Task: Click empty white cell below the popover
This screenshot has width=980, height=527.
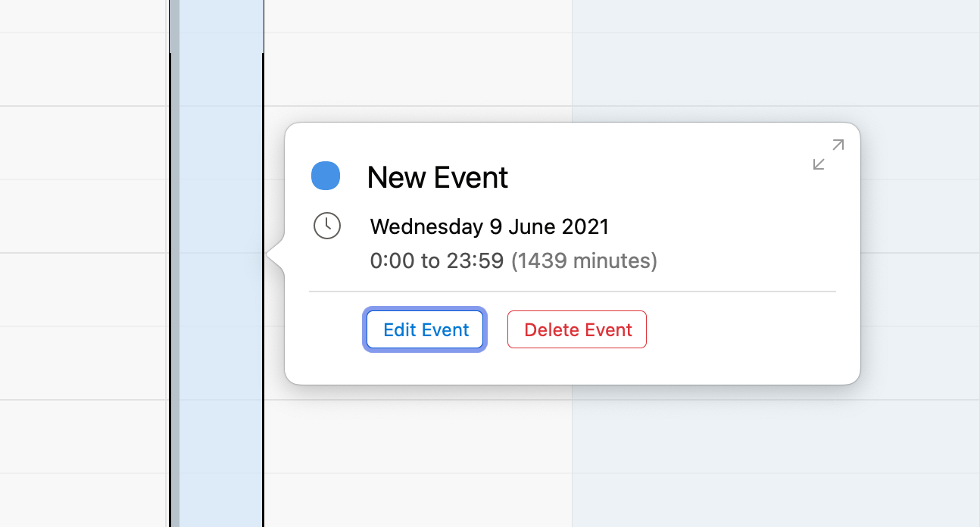Action: click(417, 454)
